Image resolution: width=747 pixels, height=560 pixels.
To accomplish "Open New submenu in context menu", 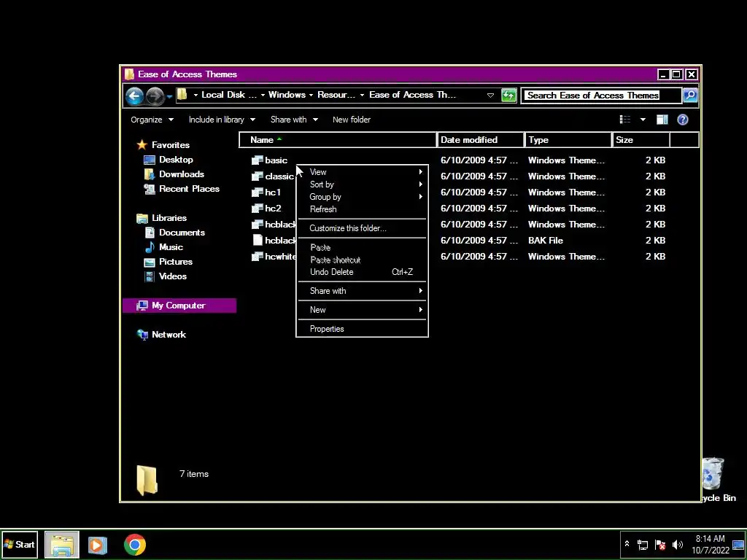I will click(x=362, y=310).
